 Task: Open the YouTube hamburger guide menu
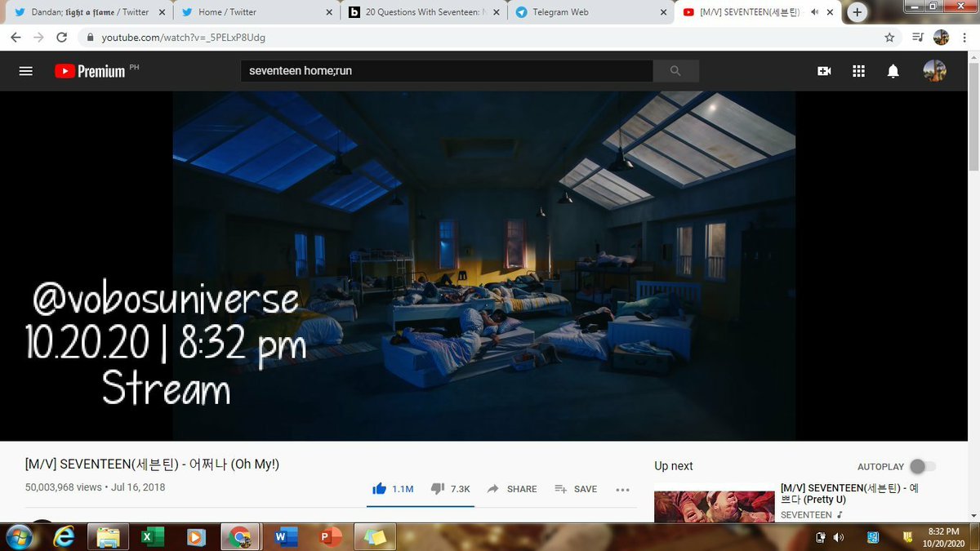[x=25, y=71]
